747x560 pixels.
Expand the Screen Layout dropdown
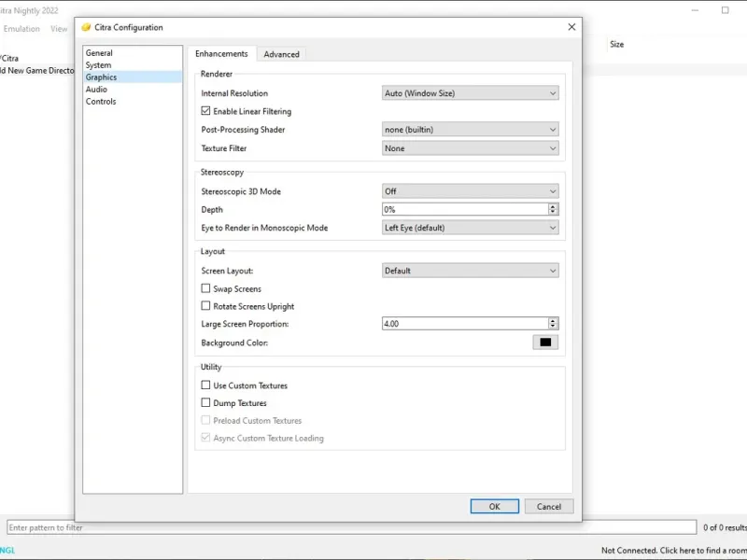point(471,271)
